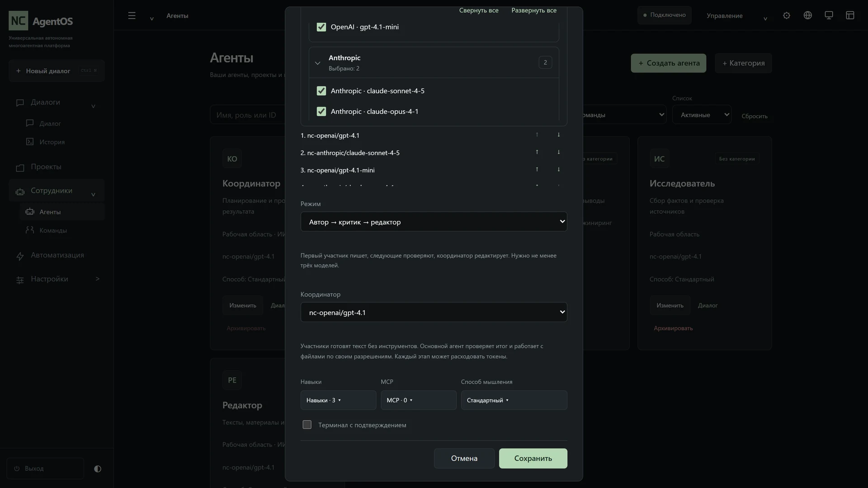Image resolution: width=868 pixels, height=488 pixels.
Task: Uncheck OpenAI gpt-4.1-mini model
Action: click(321, 27)
